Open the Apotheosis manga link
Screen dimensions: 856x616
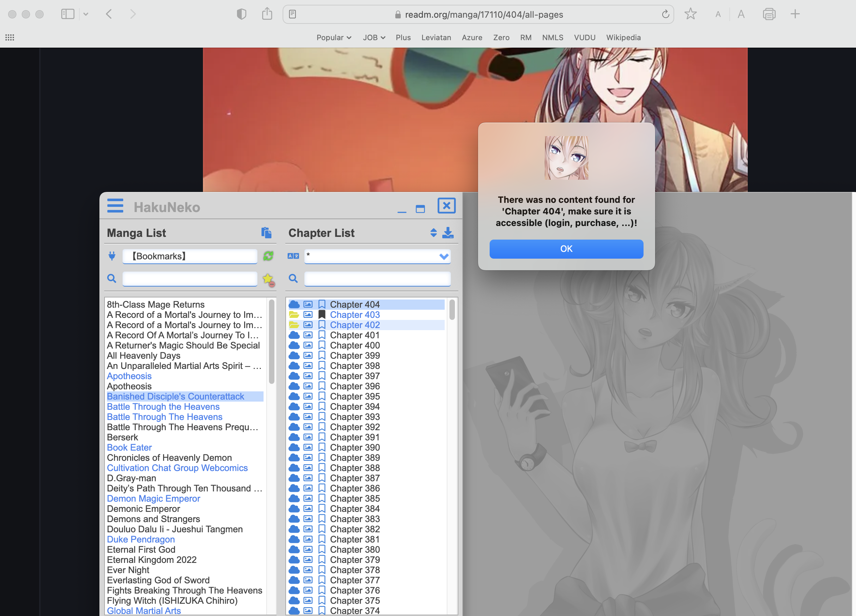tap(129, 376)
